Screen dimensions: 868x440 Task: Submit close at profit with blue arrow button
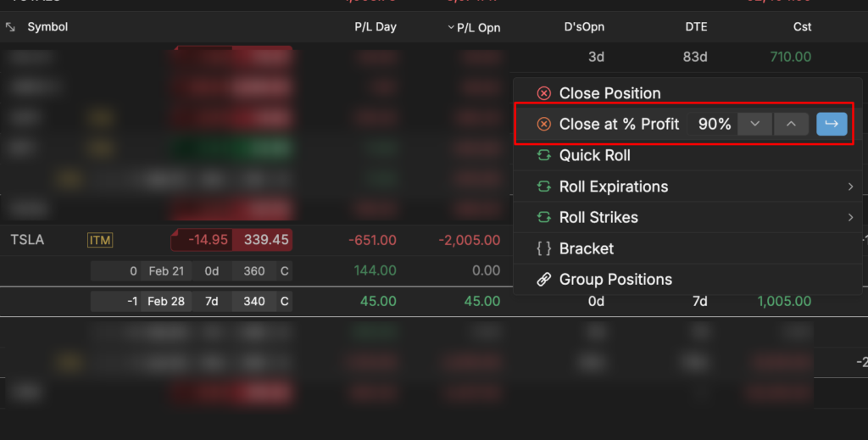[832, 125]
